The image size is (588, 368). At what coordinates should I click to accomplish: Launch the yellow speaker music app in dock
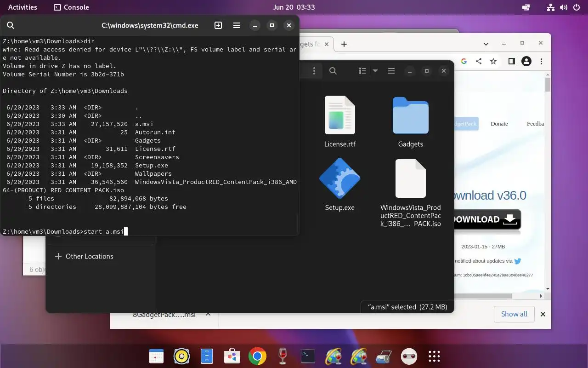click(x=182, y=356)
